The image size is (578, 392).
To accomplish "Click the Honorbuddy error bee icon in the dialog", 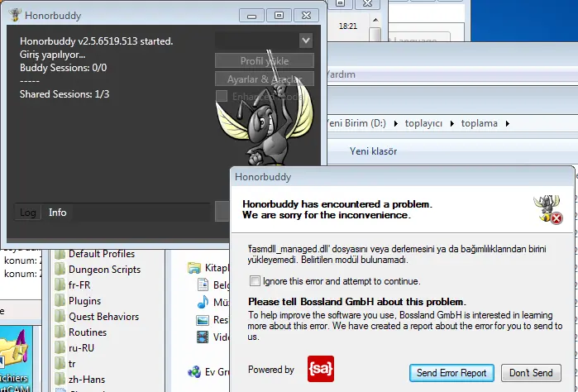I will coord(548,209).
